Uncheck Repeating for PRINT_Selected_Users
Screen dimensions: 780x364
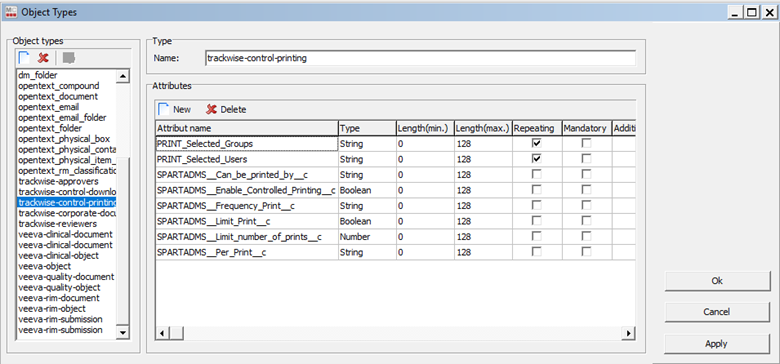[x=536, y=159]
